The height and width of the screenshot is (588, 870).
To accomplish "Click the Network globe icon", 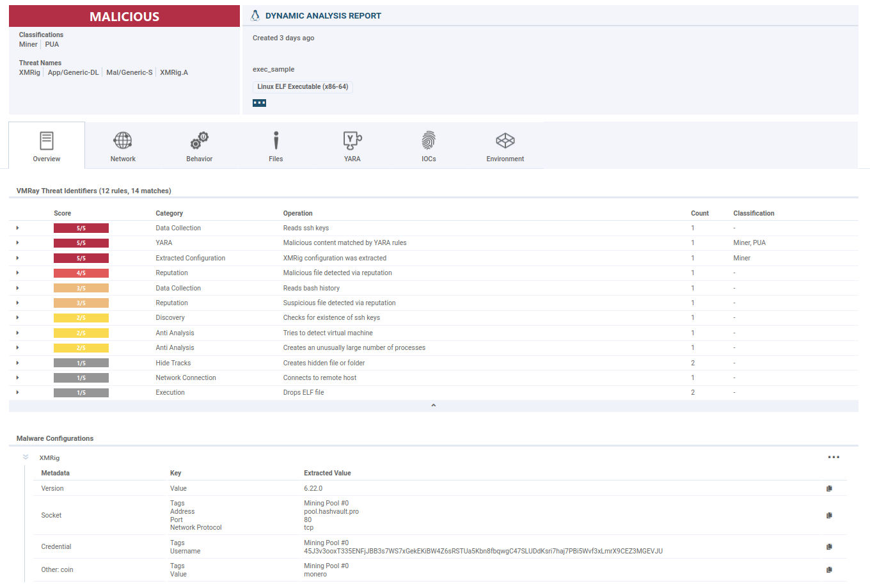I will point(123,140).
